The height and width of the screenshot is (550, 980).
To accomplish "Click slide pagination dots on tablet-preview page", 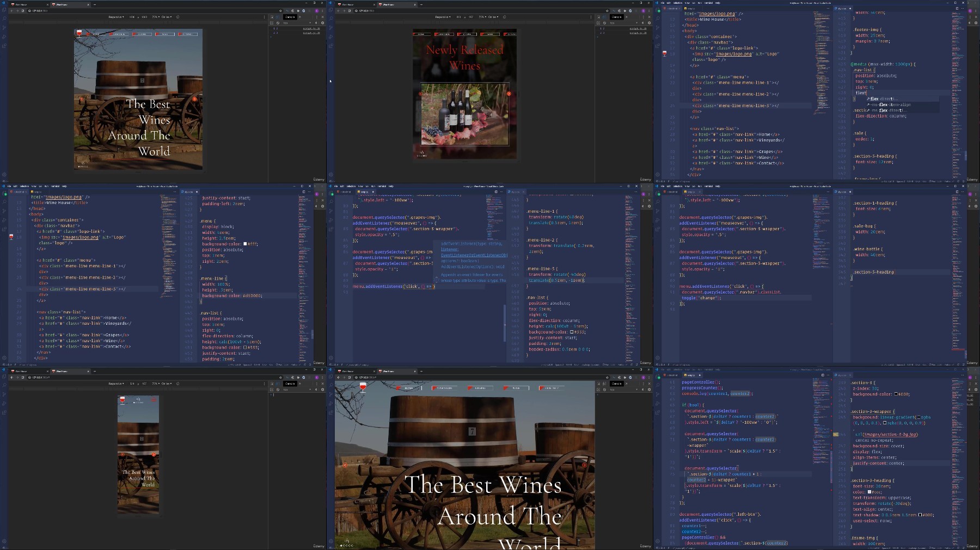I will tap(82, 166).
